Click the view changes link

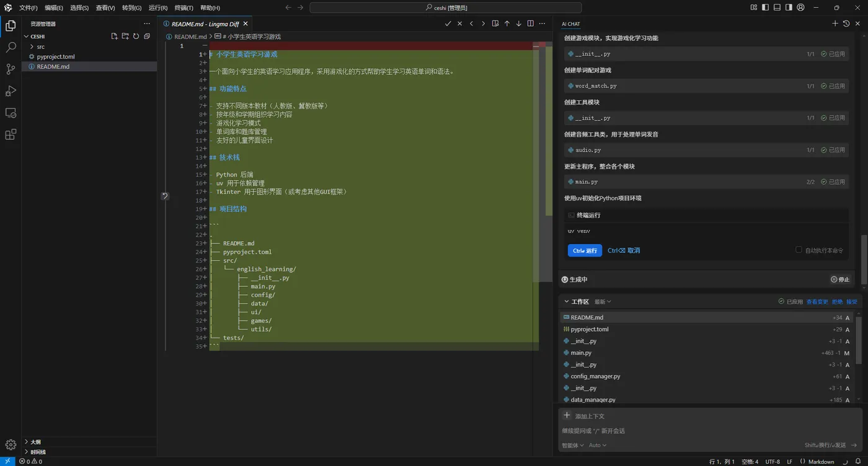tap(817, 302)
